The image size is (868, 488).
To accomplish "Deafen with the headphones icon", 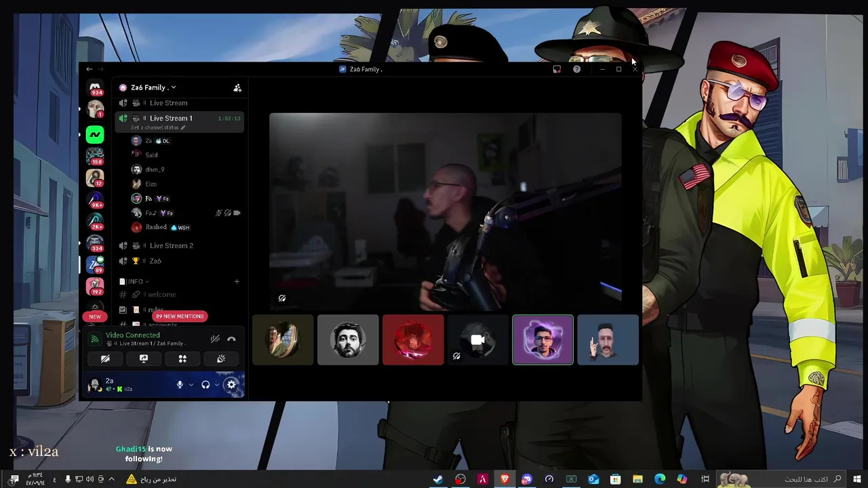I will [205, 384].
